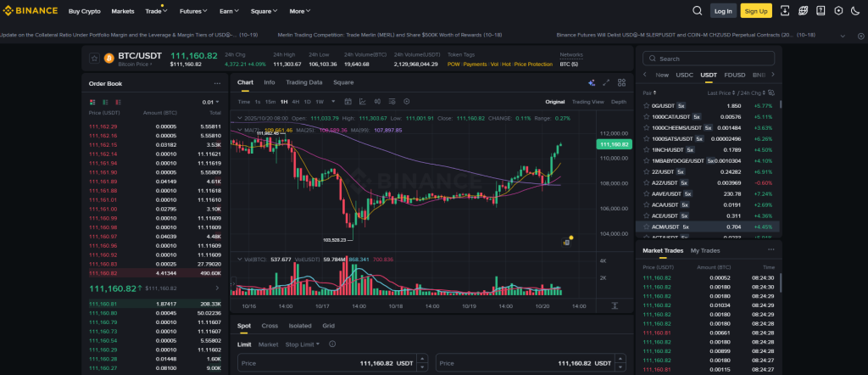This screenshot has width=868, height=375.
Task: Favorite BTC/USDT with the star icon
Action: tap(94, 59)
